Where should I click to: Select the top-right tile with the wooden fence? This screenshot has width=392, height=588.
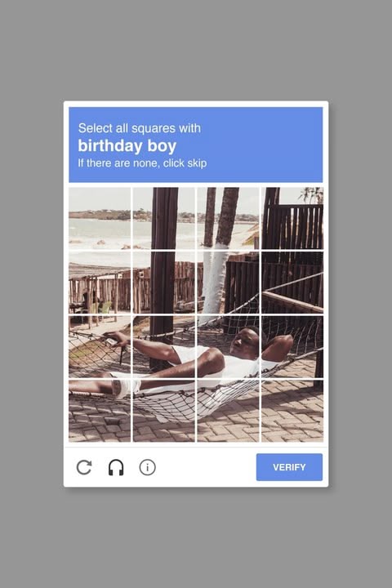point(292,218)
